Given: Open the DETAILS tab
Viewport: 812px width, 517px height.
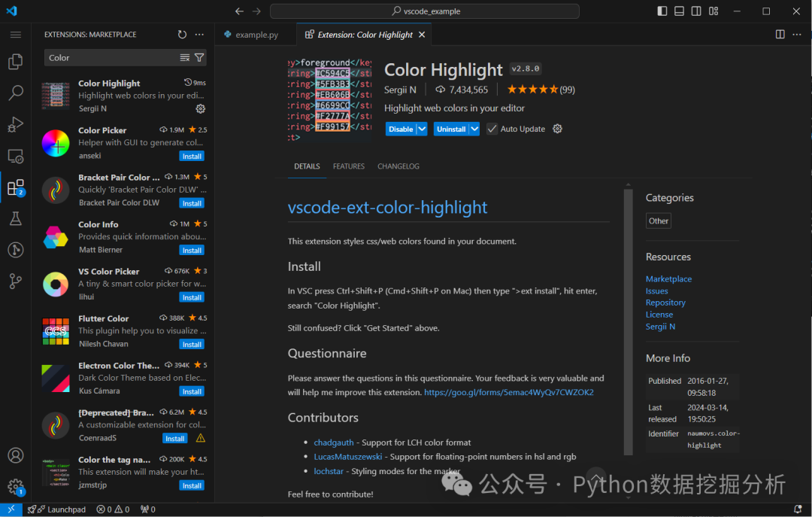Looking at the screenshot, I should 307,166.
